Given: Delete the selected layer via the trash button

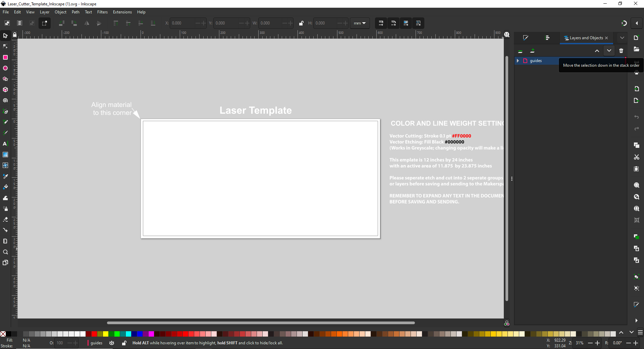Looking at the screenshot, I should coord(621,51).
